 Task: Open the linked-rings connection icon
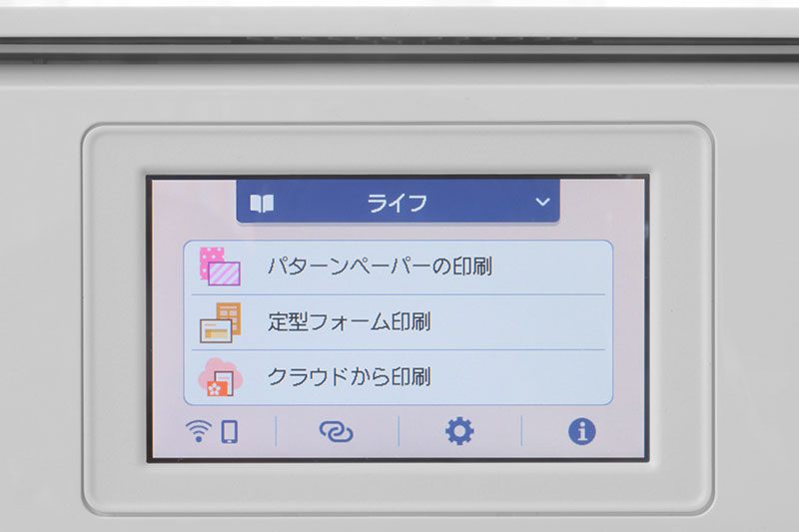(336, 432)
